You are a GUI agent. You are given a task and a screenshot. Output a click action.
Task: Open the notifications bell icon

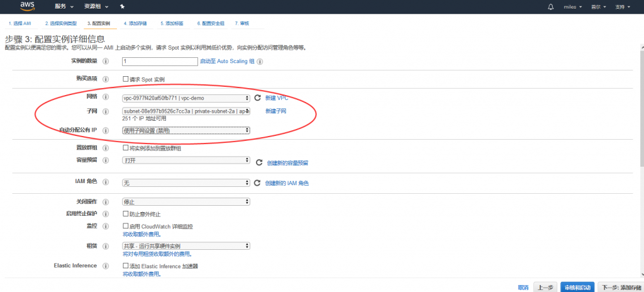tap(551, 6)
